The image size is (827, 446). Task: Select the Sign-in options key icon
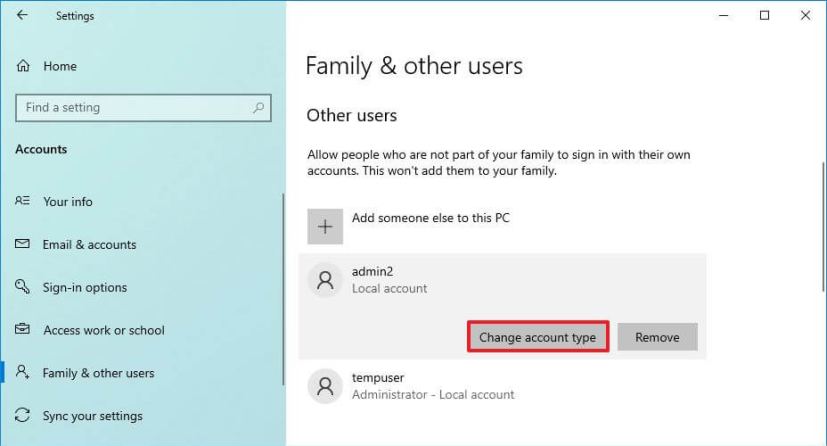(x=22, y=287)
